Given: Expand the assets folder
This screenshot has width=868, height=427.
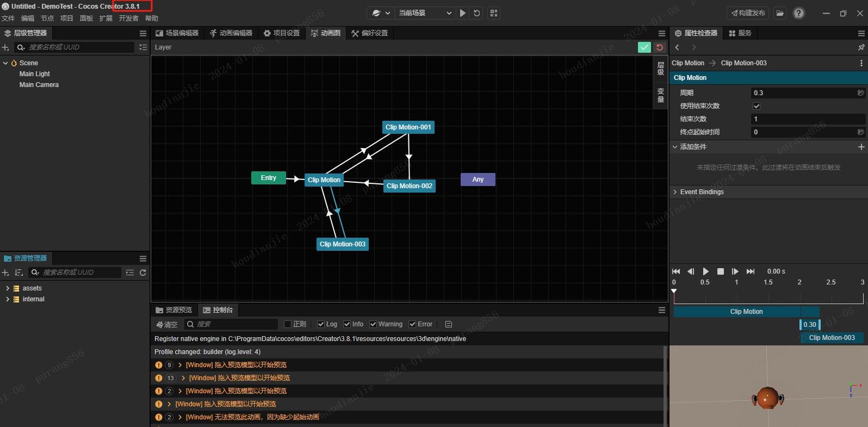Looking at the screenshot, I should [8, 288].
